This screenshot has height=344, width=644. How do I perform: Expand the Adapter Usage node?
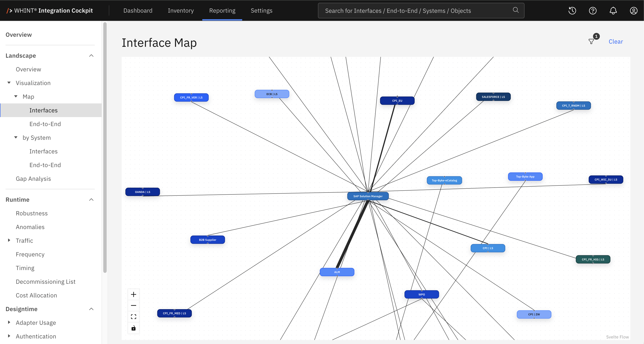(x=9, y=322)
